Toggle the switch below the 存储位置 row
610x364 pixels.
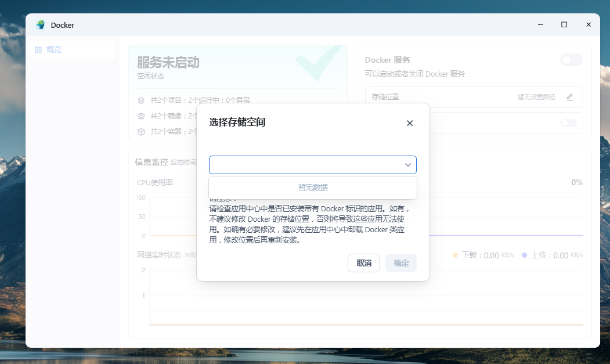coord(568,123)
